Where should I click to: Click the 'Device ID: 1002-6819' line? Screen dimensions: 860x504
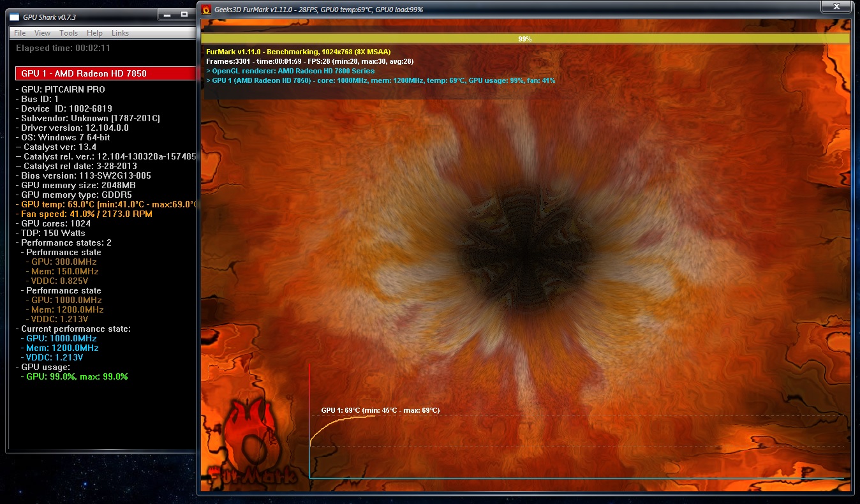(x=64, y=108)
